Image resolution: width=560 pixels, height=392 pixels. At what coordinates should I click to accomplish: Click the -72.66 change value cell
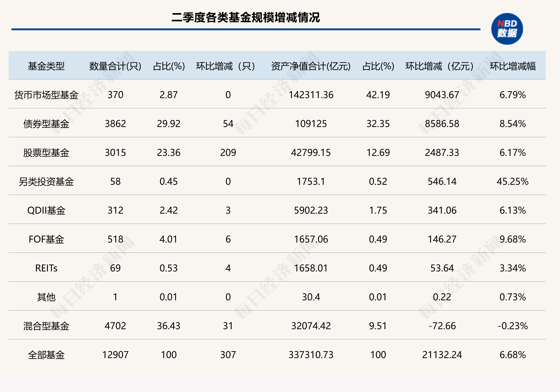tap(442, 326)
